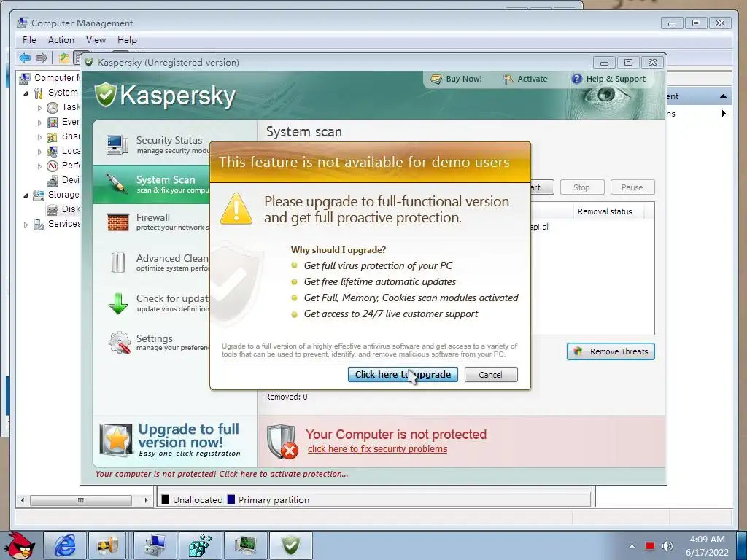Expand the Task Scheduler tree node
Viewport: 747px width, 560px height.
[39, 108]
